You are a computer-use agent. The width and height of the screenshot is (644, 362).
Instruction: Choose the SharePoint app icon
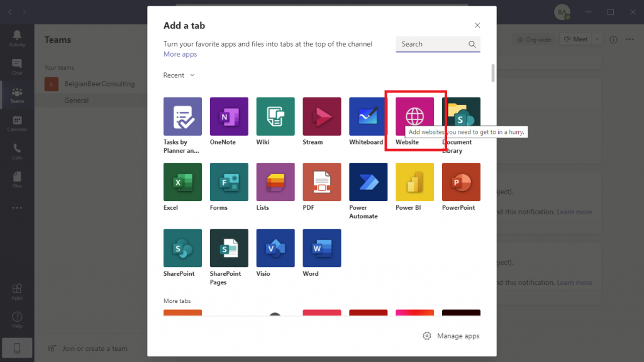click(182, 248)
